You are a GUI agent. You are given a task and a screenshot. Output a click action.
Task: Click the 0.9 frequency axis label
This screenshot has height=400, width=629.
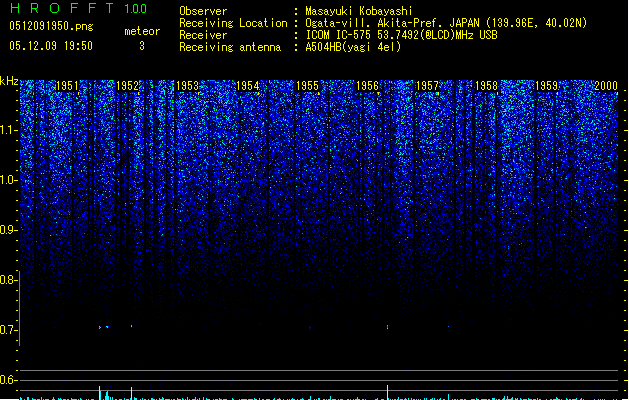(9, 230)
